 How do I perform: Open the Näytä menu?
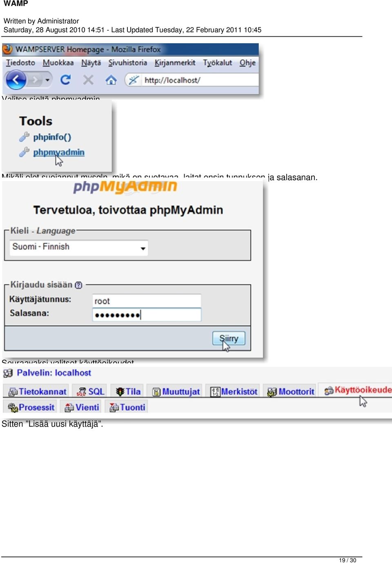pyautogui.click(x=91, y=63)
